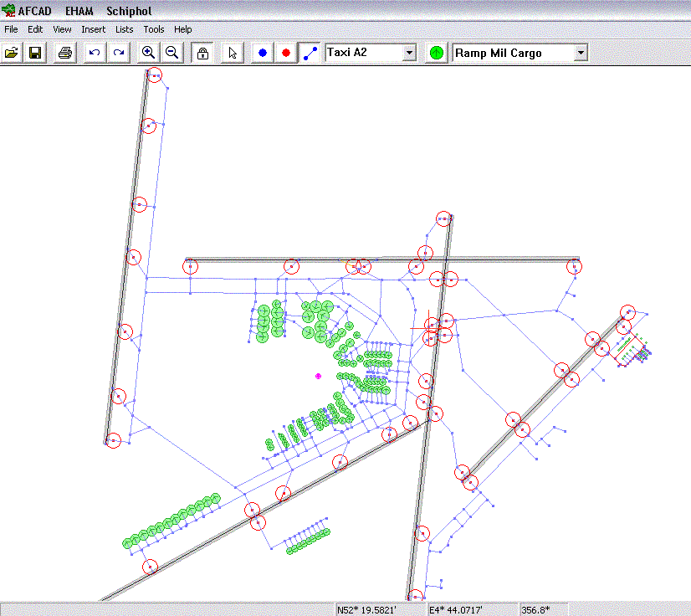Open the Lists menu
This screenshot has height=616, width=691.
pos(124,29)
